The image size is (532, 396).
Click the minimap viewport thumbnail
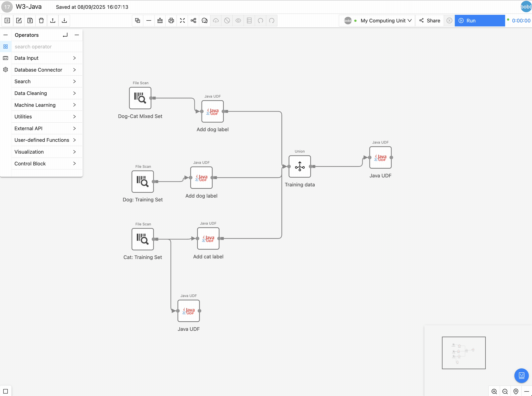[464, 353]
